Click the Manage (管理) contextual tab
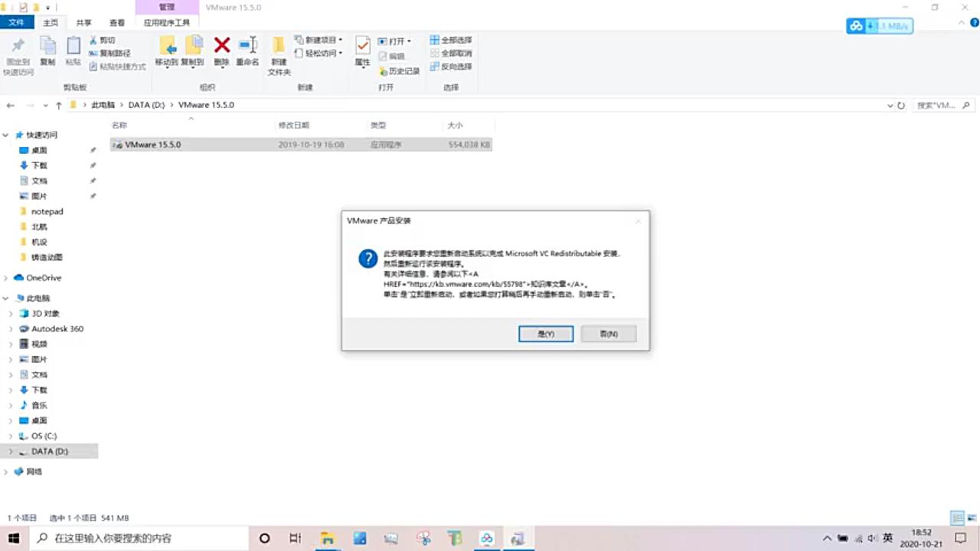980x551 pixels. (167, 7)
